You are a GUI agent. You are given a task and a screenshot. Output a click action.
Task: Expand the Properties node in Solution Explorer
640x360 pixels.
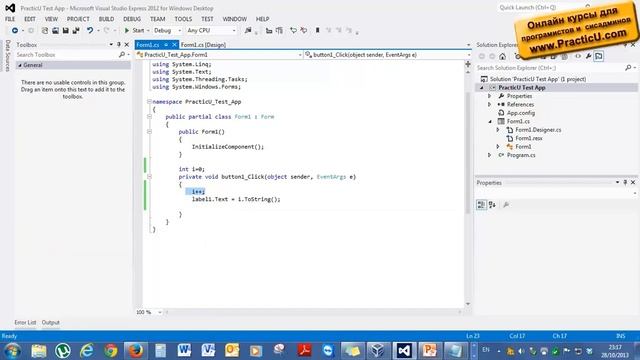[490, 96]
